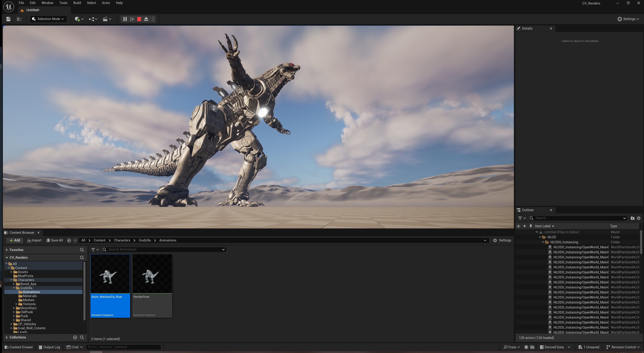Open the Cinematics clapperboard toolbar icon
The height and width of the screenshot is (353, 644).
click(x=107, y=19)
